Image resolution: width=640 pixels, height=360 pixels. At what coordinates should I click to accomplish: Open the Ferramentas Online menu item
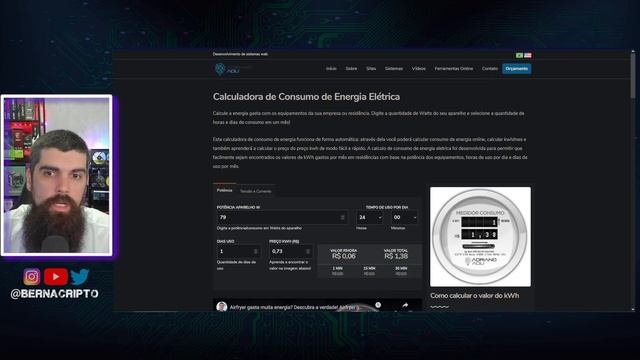[453, 69]
